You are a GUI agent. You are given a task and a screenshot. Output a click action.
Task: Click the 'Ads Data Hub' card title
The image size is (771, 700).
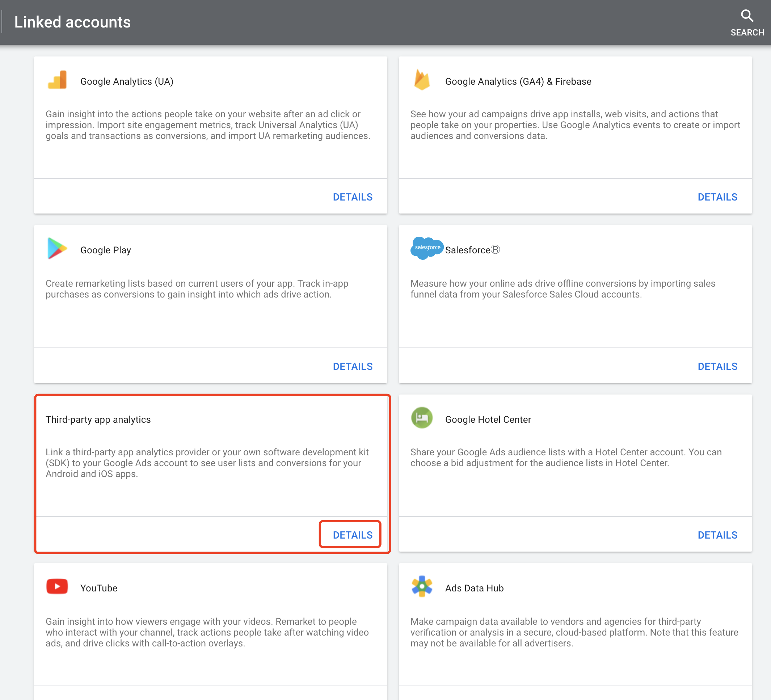pyautogui.click(x=474, y=588)
